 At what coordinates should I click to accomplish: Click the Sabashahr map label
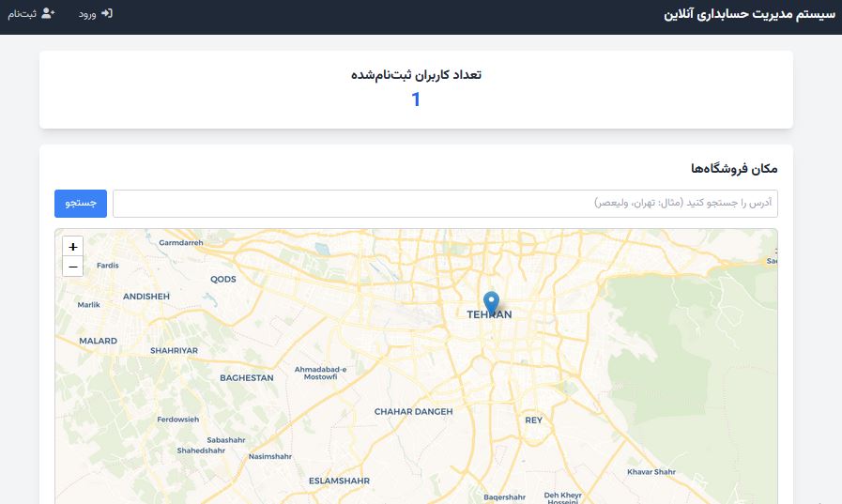pos(226,439)
